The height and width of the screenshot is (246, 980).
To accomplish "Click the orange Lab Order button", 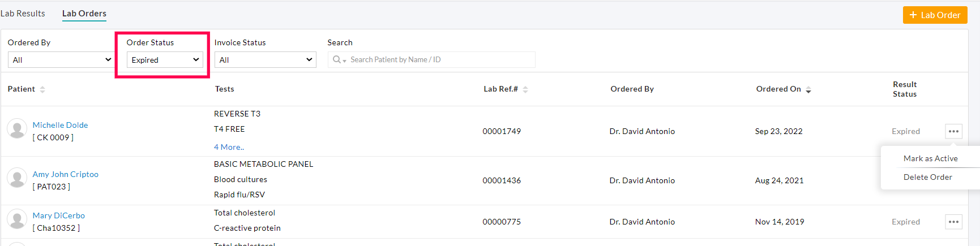I will pos(935,15).
